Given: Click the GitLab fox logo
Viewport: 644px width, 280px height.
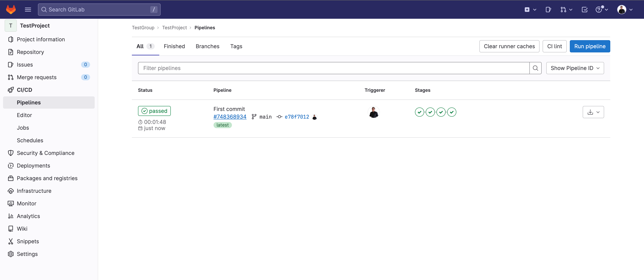Looking at the screenshot, I should (11, 10).
